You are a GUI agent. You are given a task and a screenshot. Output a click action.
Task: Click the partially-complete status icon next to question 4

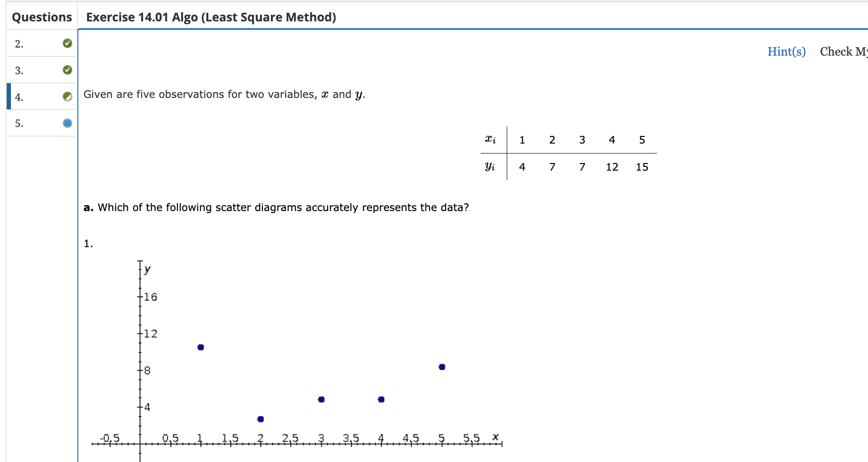68,96
